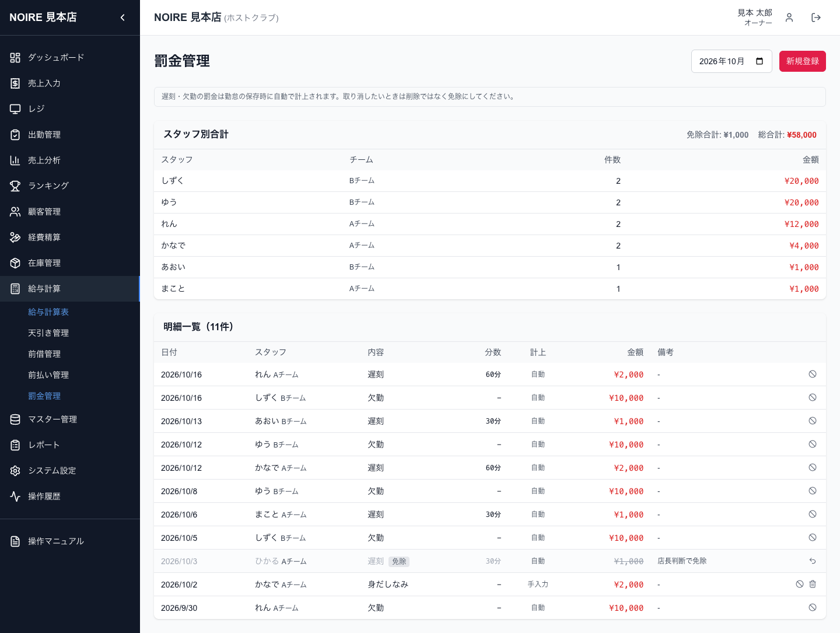Image resolution: width=840 pixels, height=633 pixels.
Task: Open システム設定
Action: click(70, 471)
